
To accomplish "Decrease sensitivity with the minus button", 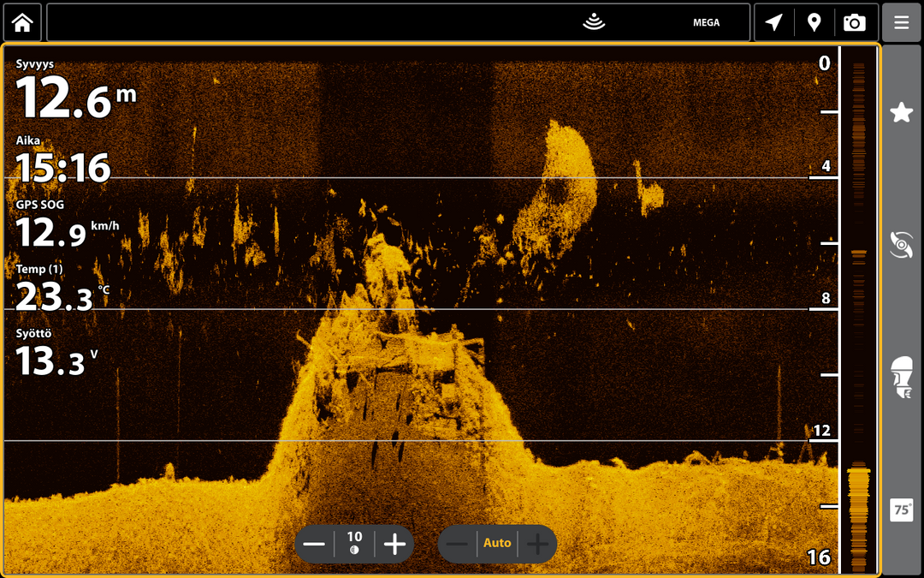I will 314,544.
